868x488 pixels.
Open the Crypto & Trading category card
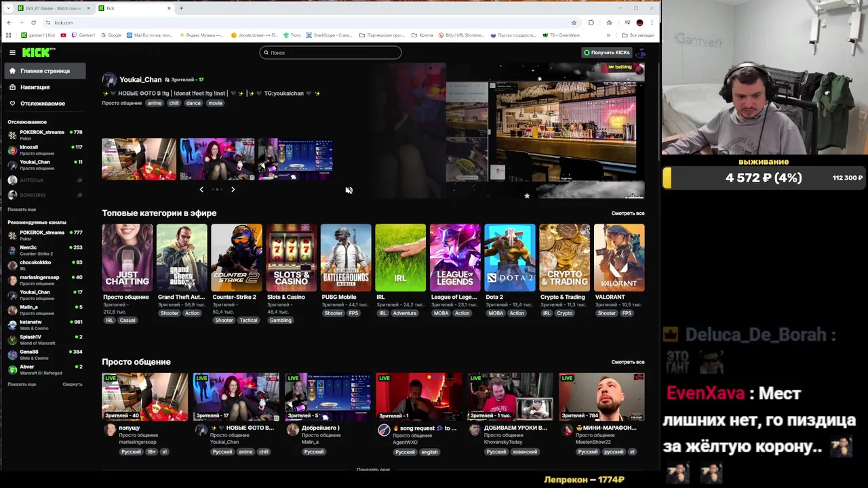[x=565, y=258]
